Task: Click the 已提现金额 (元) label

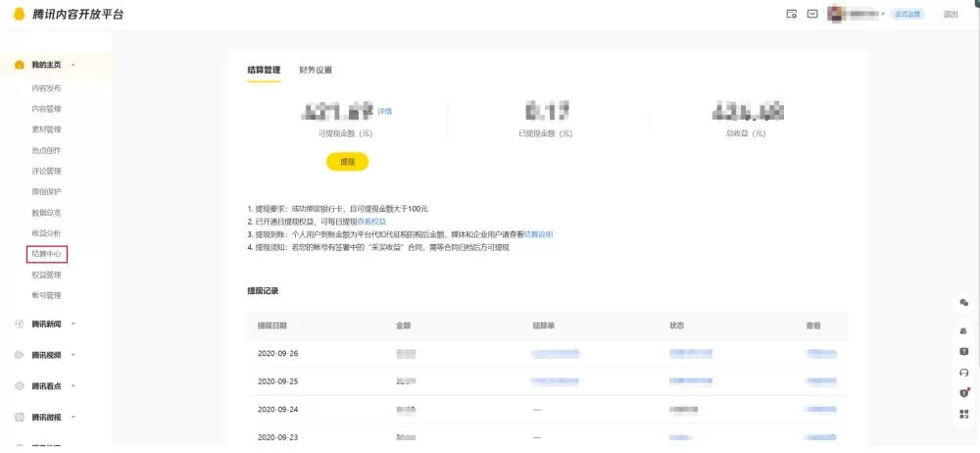Action: (x=545, y=134)
